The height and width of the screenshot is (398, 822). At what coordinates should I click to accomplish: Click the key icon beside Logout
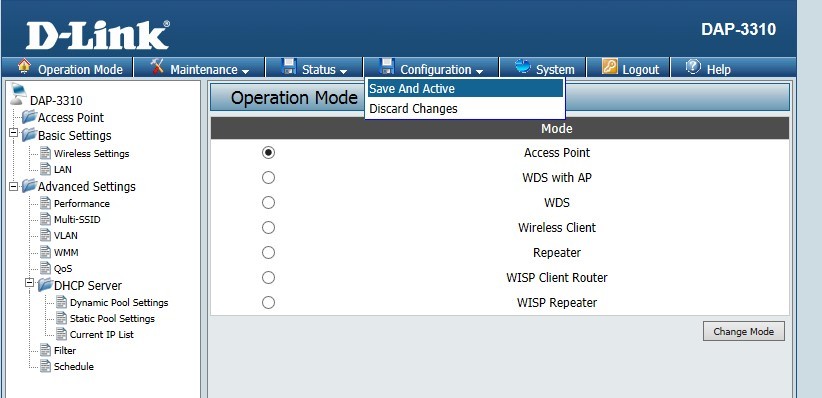coord(610,67)
